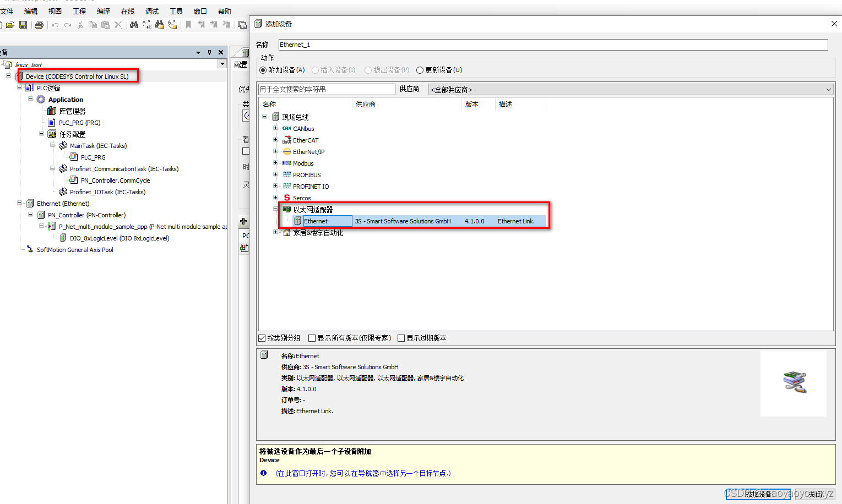Click the Undo arrow icon
Viewport: 842px width, 504px height.
[x=55, y=25]
